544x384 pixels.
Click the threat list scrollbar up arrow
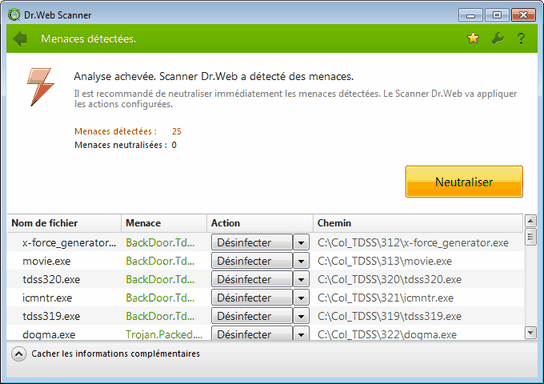click(530, 221)
